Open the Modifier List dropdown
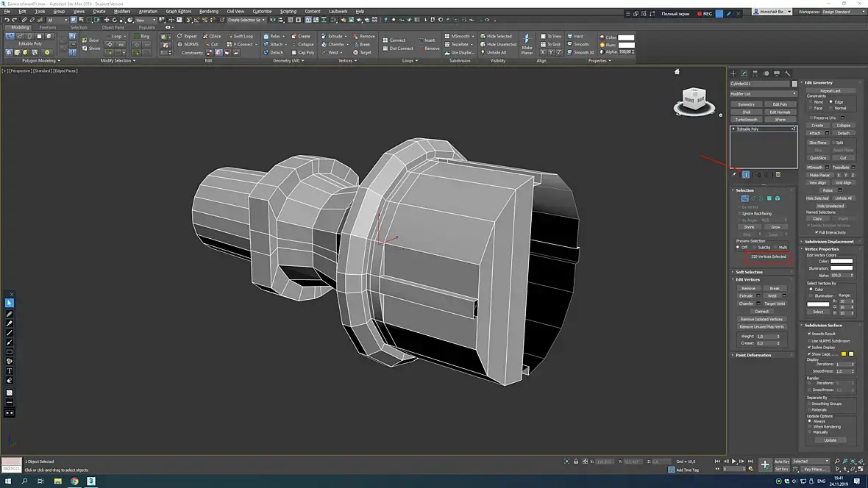868x488 pixels. coord(763,94)
